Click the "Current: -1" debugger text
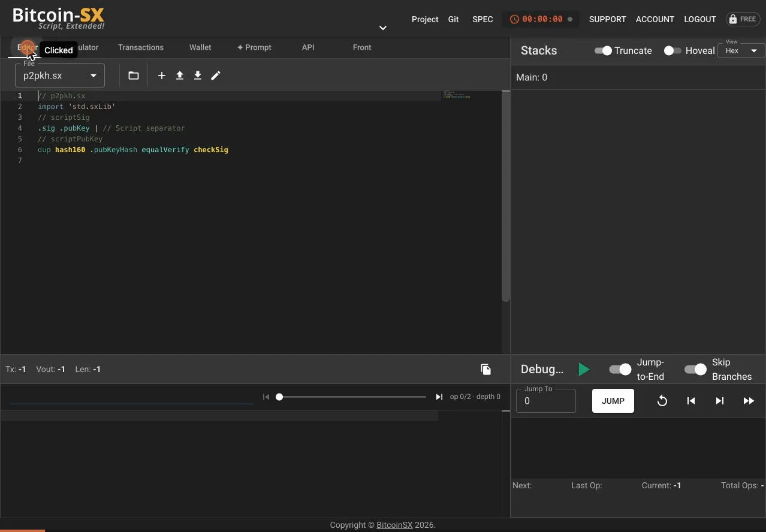The width and height of the screenshot is (766, 532). tap(661, 485)
